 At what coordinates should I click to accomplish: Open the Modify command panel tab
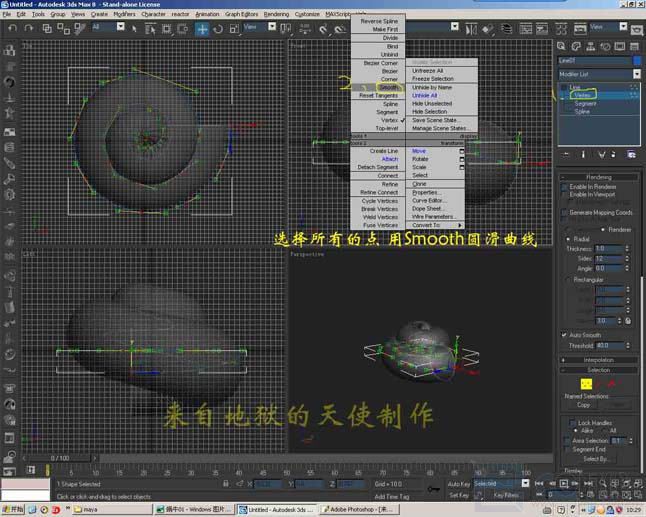click(x=576, y=46)
